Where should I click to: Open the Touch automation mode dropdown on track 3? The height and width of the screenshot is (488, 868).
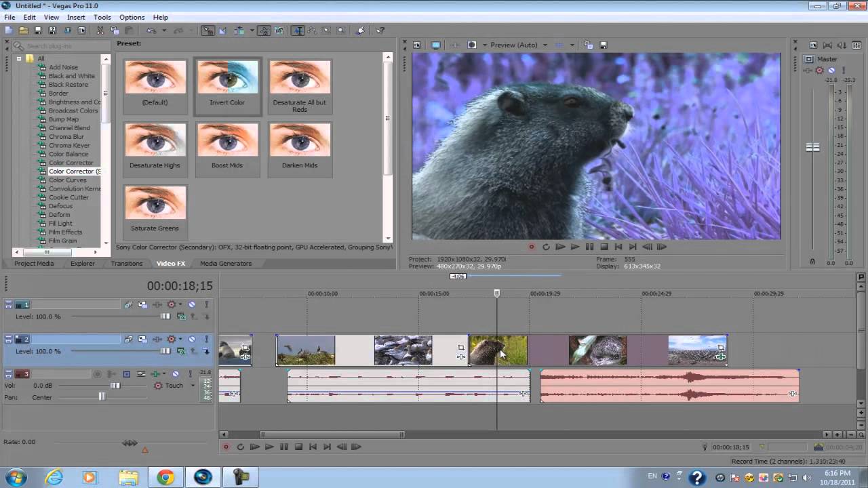(x=193, y=385)
